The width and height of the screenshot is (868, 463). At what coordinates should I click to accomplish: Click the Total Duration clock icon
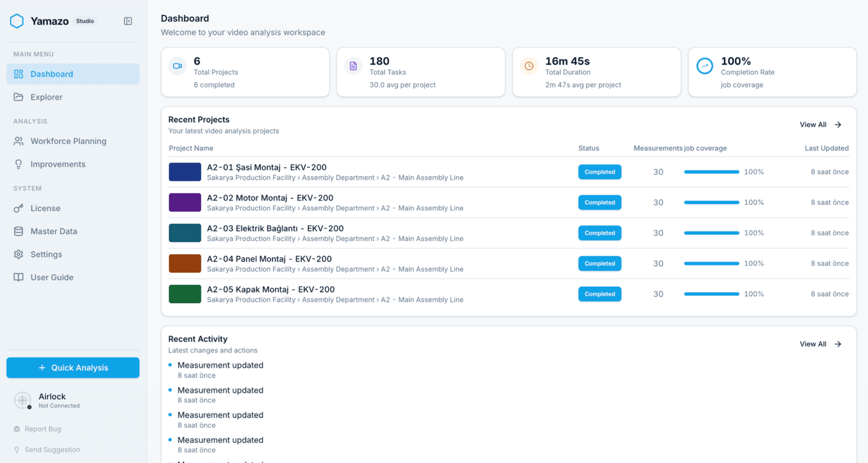click(x=529, y=66)
